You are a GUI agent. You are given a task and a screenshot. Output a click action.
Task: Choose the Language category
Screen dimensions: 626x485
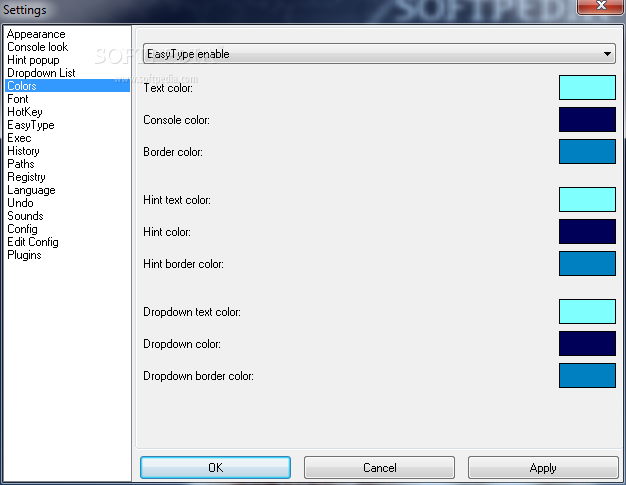tap(67, 190)
